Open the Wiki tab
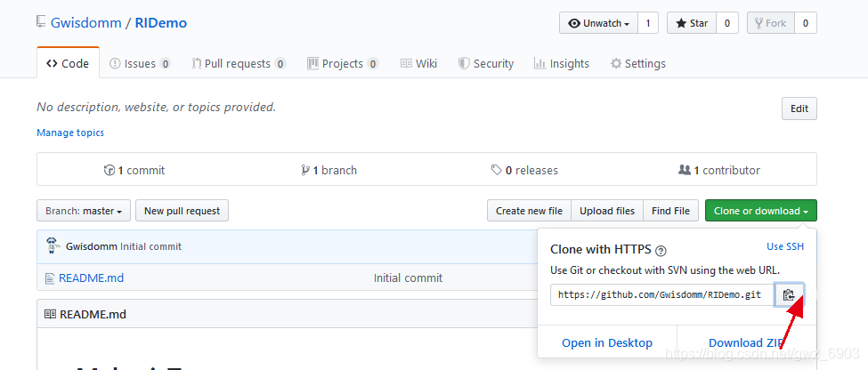The width and height of the screenshot is (868, 370). (418, 64)
